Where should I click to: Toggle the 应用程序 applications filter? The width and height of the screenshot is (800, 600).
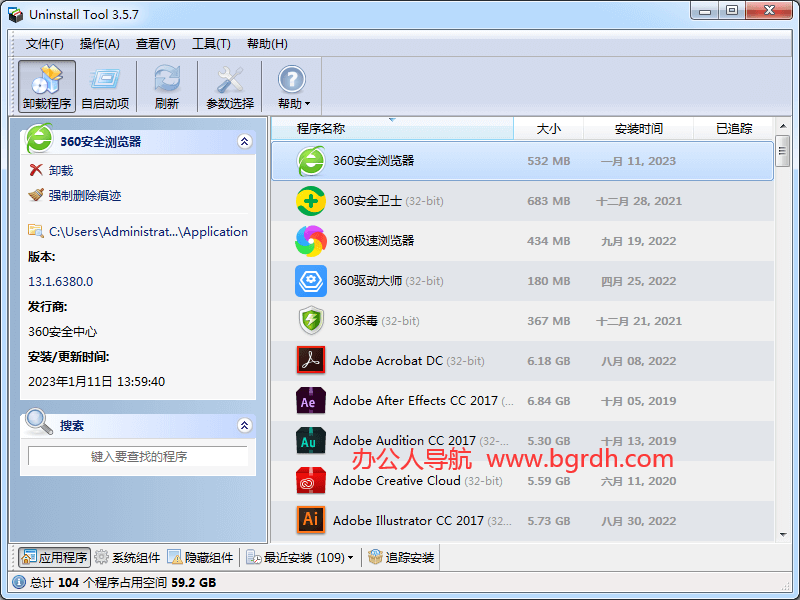pos(54,558)
